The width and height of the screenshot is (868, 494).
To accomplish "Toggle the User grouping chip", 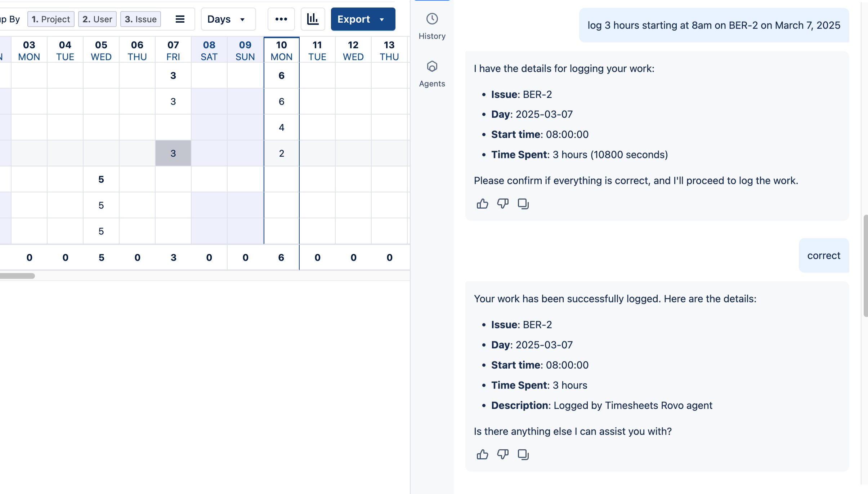I will coord(97,19).
